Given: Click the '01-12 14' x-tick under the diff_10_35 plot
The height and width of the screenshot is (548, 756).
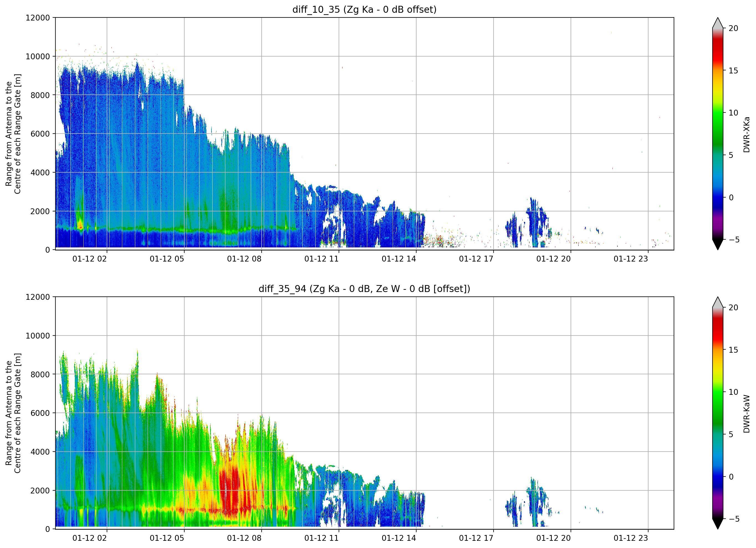Looking at the screenshot, I should click(399, 259).
